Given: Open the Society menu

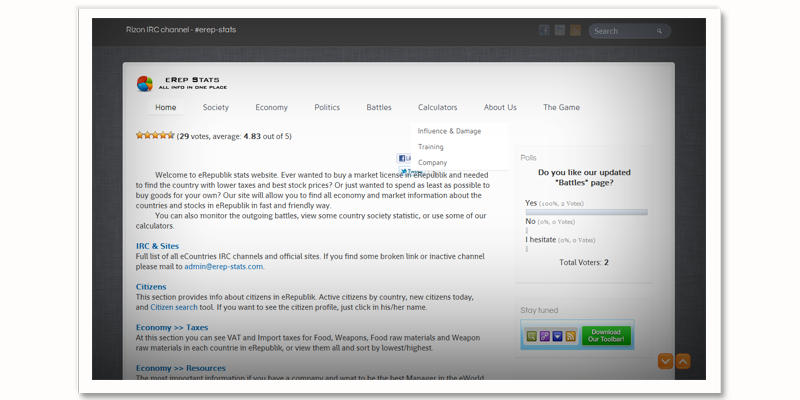Looking at the screenshot, I should click(x=216, y=107).
